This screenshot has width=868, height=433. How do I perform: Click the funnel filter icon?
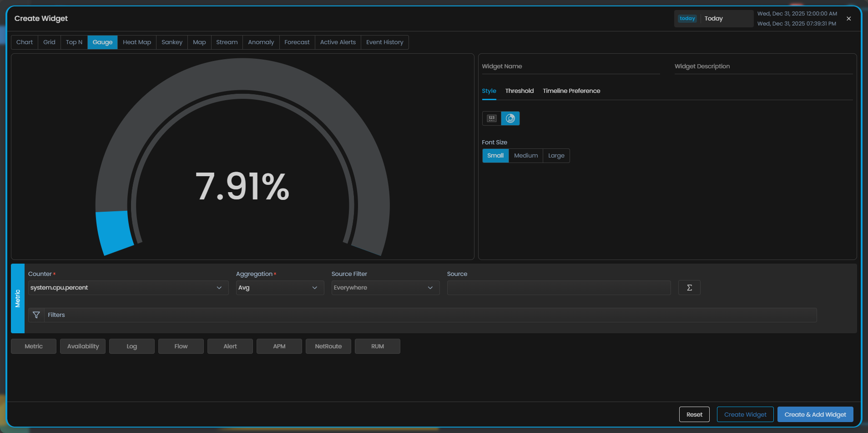click(x=36, y=315)
